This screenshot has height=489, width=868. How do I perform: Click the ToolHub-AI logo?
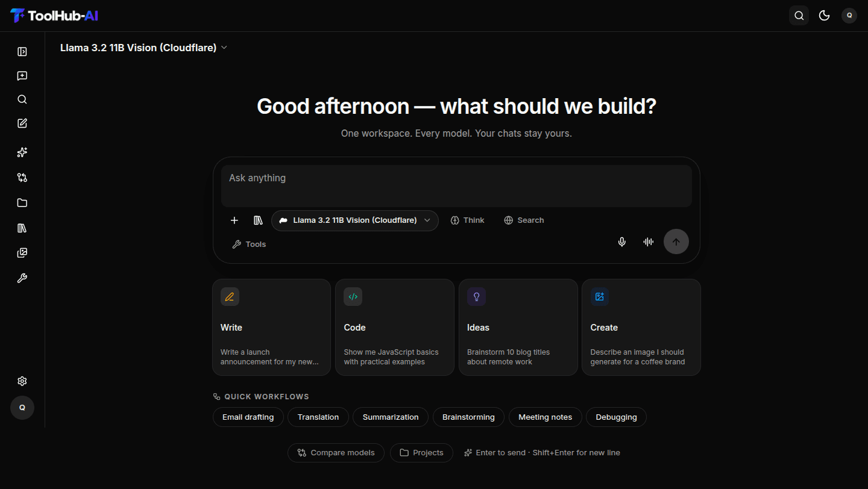[54, 16]
